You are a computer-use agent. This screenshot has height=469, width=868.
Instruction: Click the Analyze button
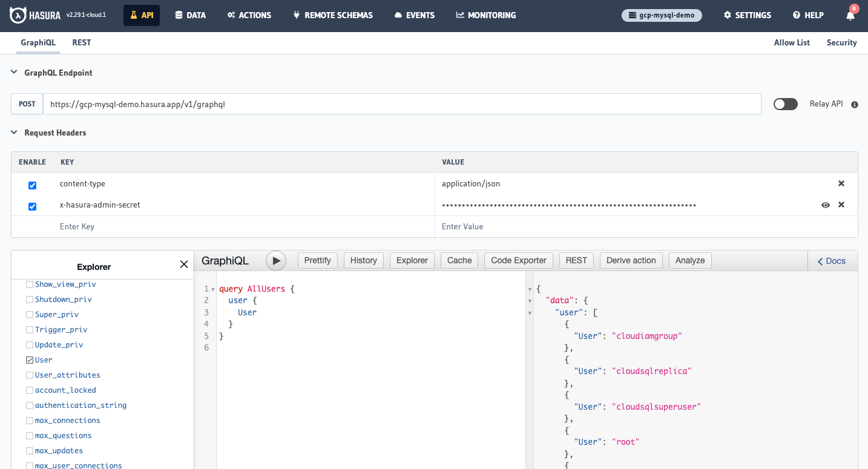tap(690, 260)
